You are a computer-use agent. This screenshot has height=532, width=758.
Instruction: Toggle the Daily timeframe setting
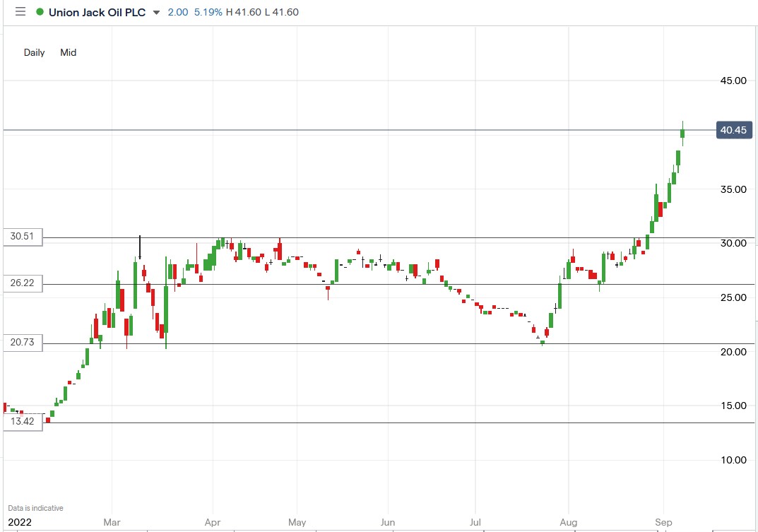(x=33, y=52)
